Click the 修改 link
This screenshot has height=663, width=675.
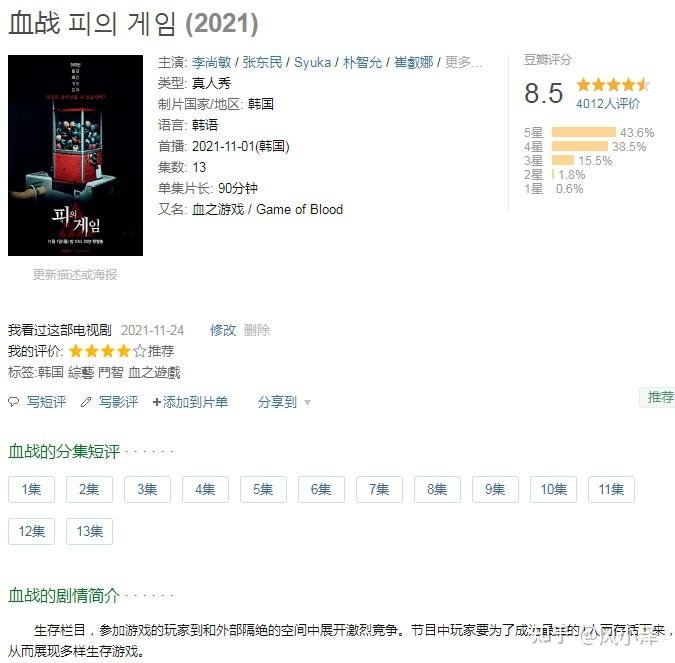coord(223,330)
